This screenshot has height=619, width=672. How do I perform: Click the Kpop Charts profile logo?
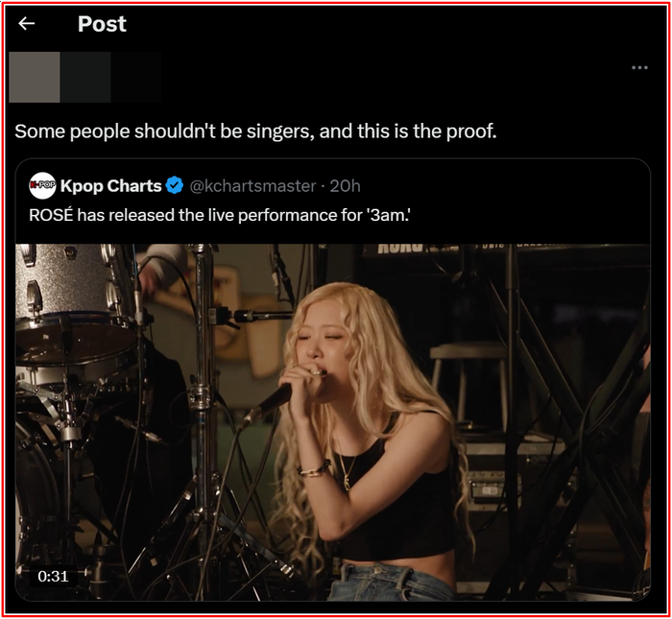click(42, 185)
